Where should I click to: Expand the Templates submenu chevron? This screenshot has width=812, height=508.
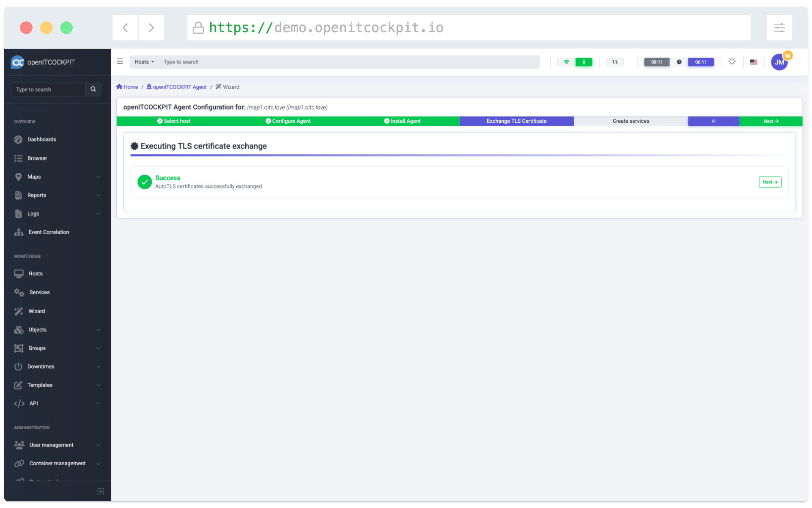tap(98, 385)
